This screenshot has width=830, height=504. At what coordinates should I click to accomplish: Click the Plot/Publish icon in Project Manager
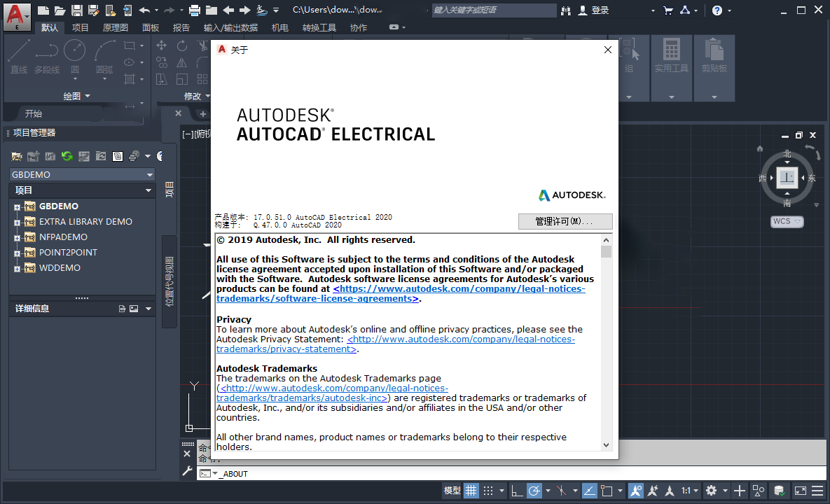click(x=134, y=156)
